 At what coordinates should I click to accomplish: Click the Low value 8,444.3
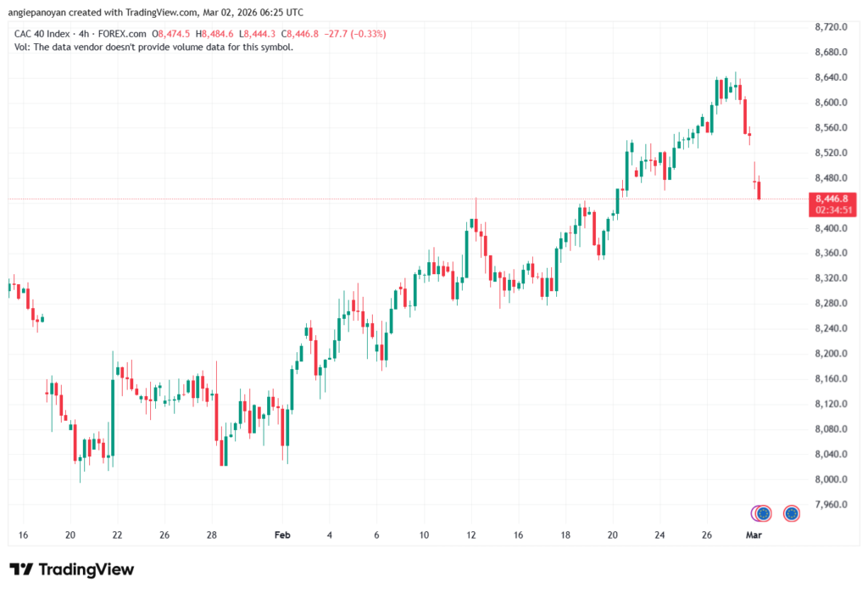pos(263,34)
